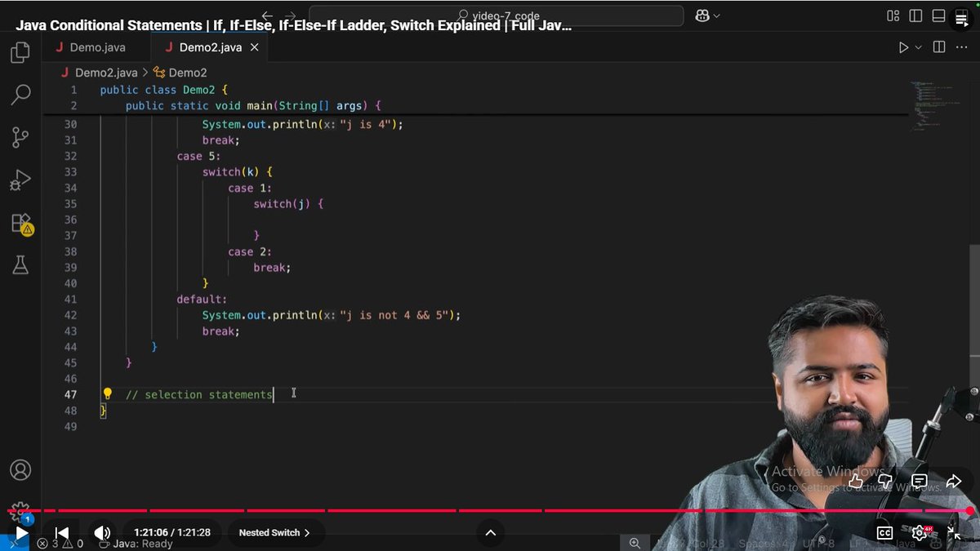
Task: Click public class Demo2 on line 1
Action: coord(163,90)
